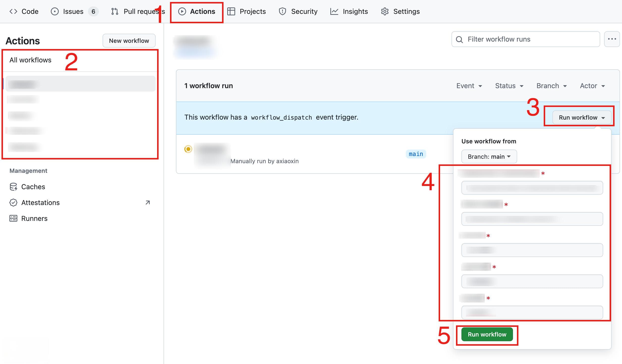Open the Code tab
Image resolution: width=622 pixels, height=364 pixels.
coord(24,11)
